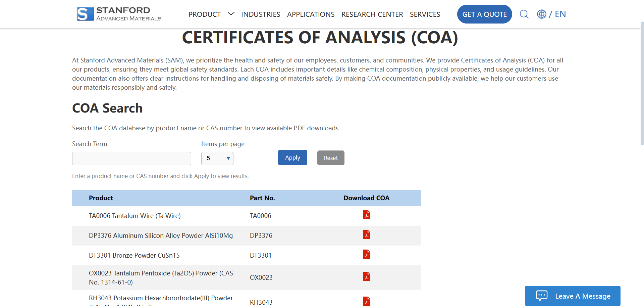This screenshot has height=306, width=644.
Task: Download the TA0006 Tantalum Wire COA PDF
Action: point(366,215)
